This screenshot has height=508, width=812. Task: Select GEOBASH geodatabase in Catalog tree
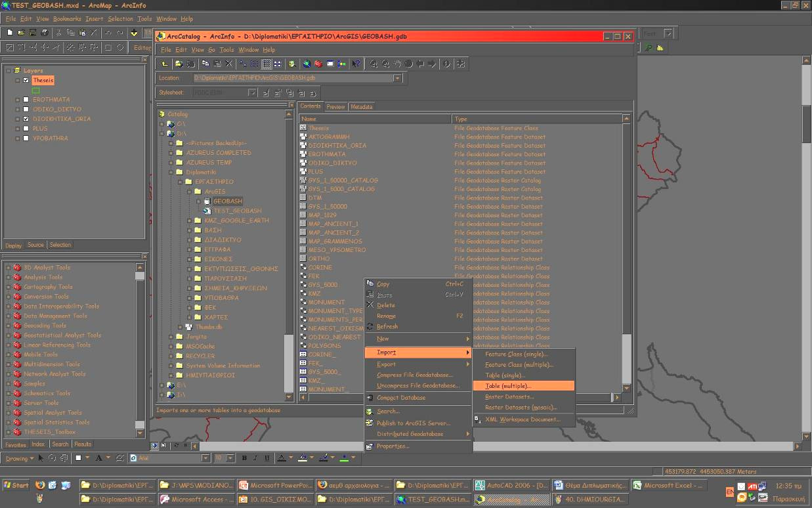227,201
